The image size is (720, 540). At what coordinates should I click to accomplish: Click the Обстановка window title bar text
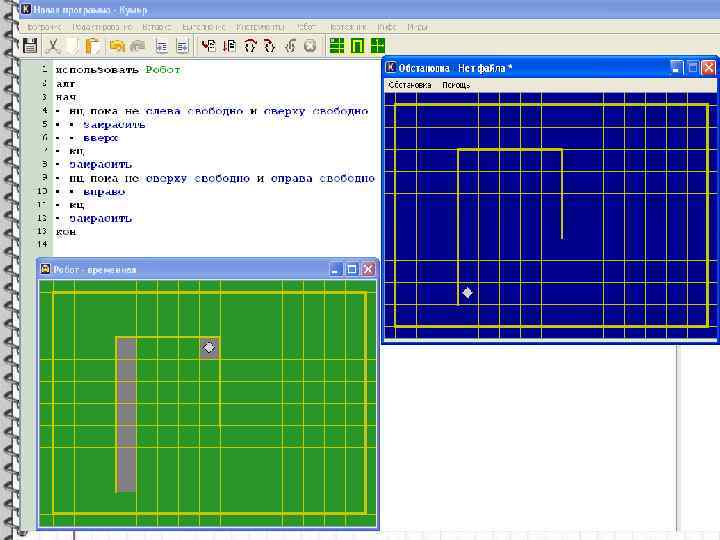coord(455,68)
